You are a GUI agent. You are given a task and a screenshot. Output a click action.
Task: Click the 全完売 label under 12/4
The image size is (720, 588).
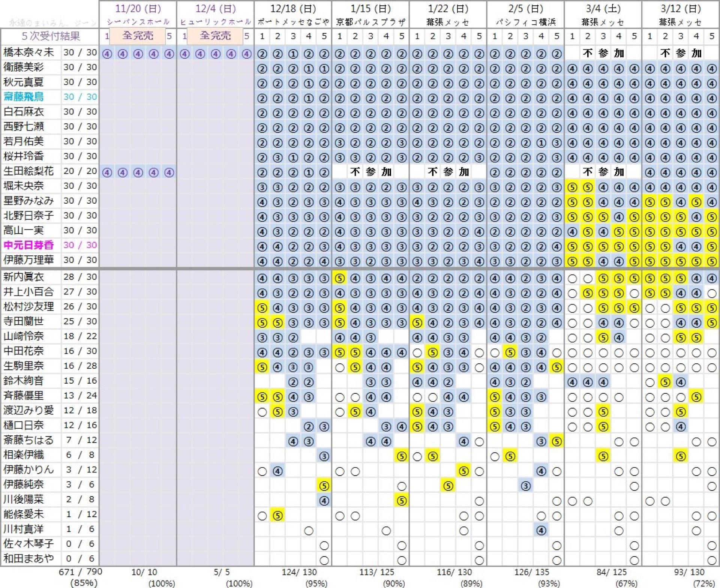point(215,36)
